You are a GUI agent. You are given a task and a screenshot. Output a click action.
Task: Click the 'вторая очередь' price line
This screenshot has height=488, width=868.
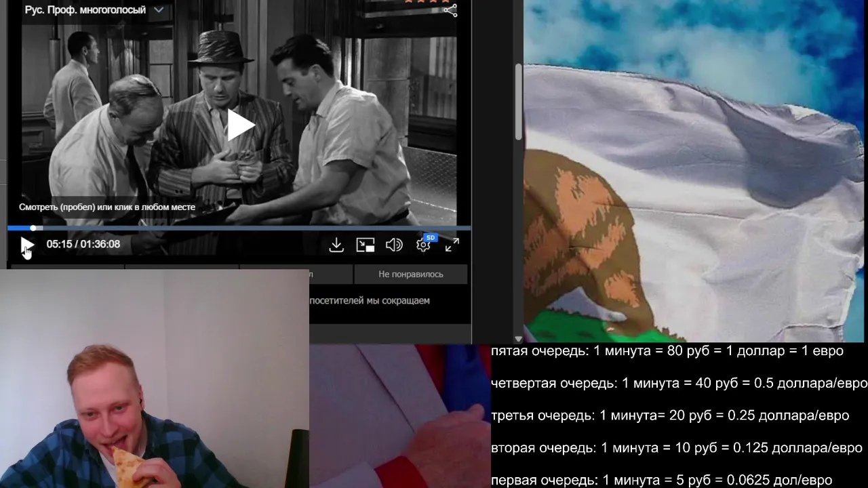pyautogui.click(x=677, y=448)
